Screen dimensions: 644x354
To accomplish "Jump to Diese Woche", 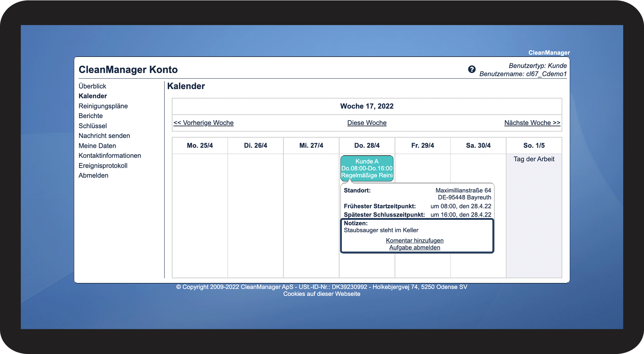I will (x=367, y=123).
